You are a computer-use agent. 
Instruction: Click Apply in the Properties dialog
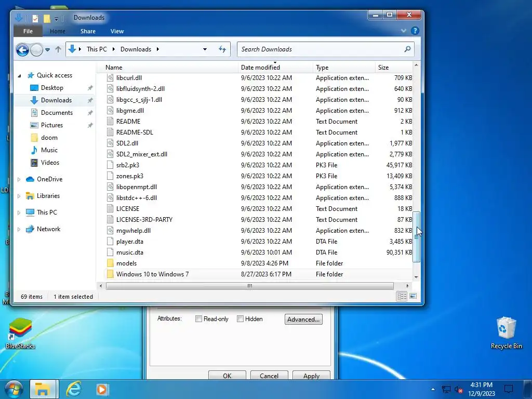click(x=311, y=376)
